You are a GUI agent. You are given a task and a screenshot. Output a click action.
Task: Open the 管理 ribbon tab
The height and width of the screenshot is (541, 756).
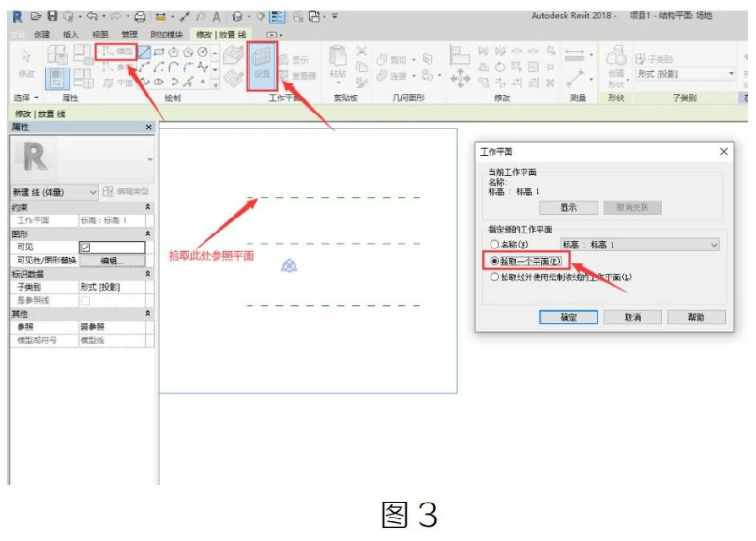[129, 35]
